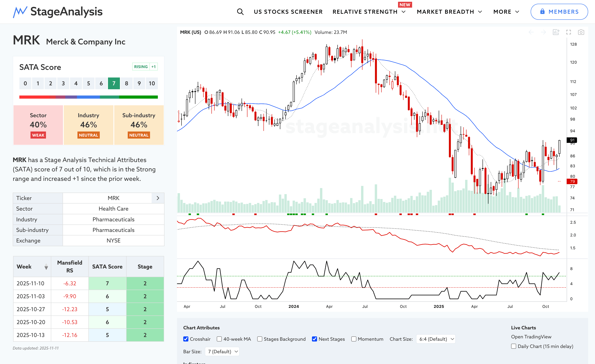
Task: Click SATA score box number 7
Action: [114, 83]
